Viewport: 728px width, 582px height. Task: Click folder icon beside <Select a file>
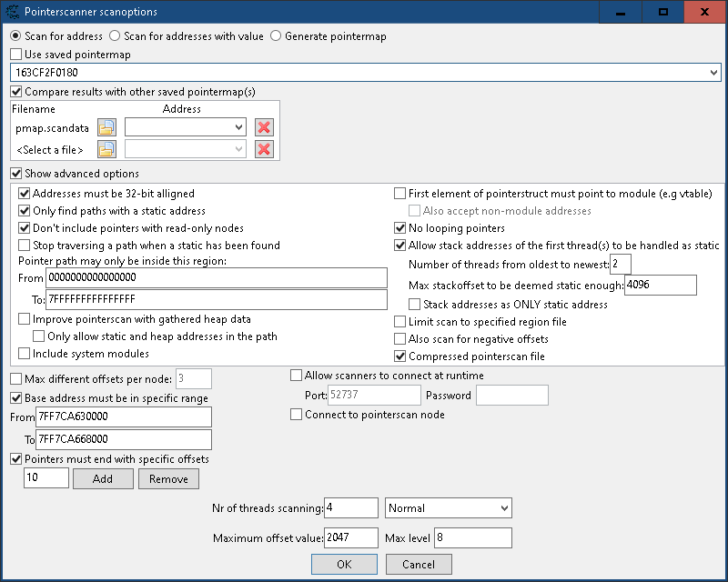107,149
